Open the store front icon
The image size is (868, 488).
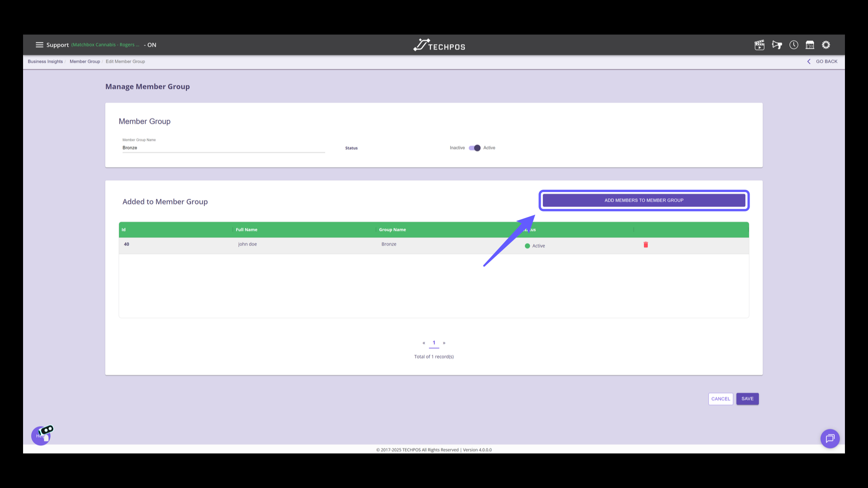pyautogui.click(x=810, y=45)
